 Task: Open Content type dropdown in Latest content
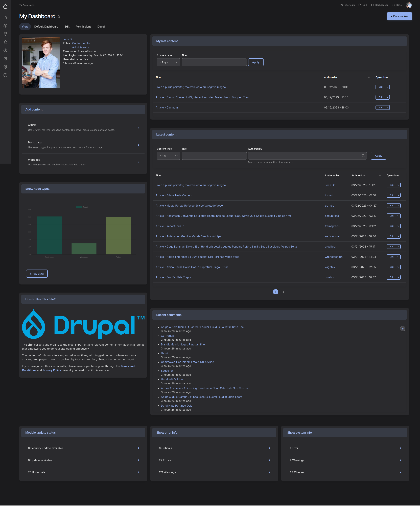pos(168,156)
